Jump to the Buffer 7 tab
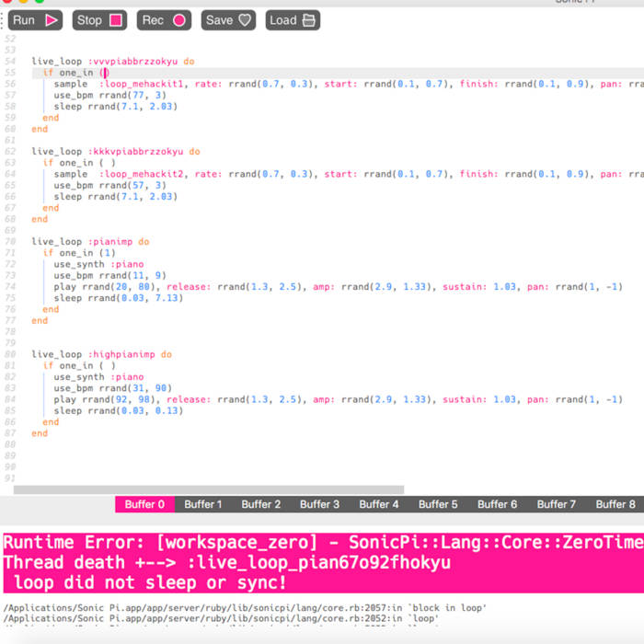The width and height of the screenshot is (644, 644). click(x=555, y=504)
